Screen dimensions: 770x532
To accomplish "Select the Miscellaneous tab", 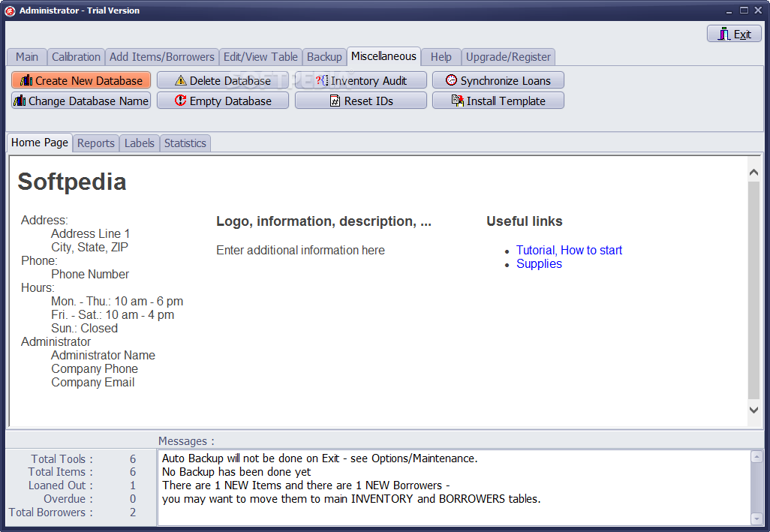I will click(x=383, y=56).
